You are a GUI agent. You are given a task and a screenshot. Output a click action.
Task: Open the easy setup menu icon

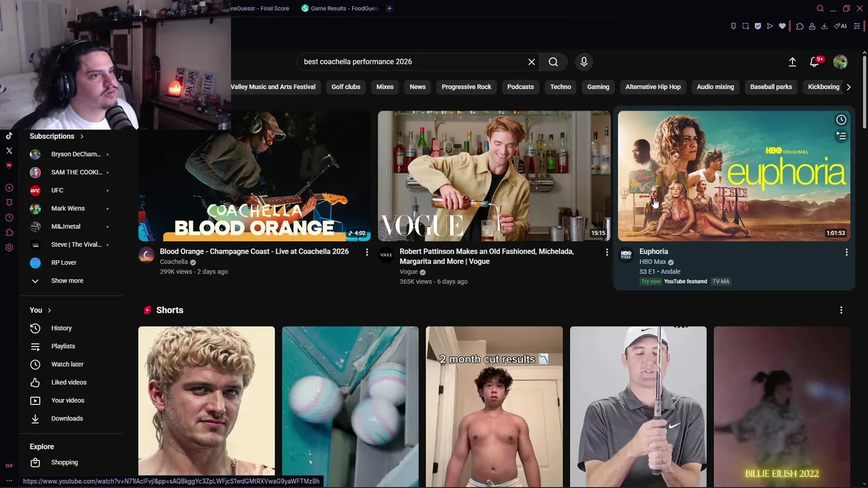tap(856, 26)
